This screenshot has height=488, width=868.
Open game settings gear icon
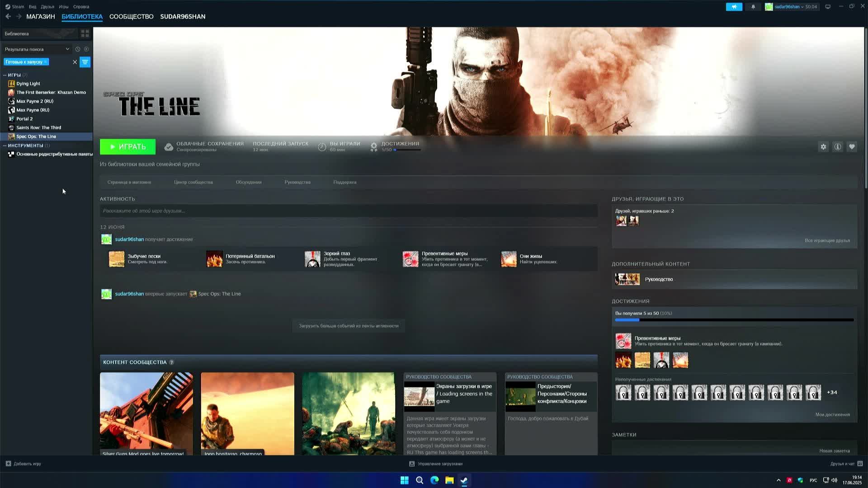823,147
